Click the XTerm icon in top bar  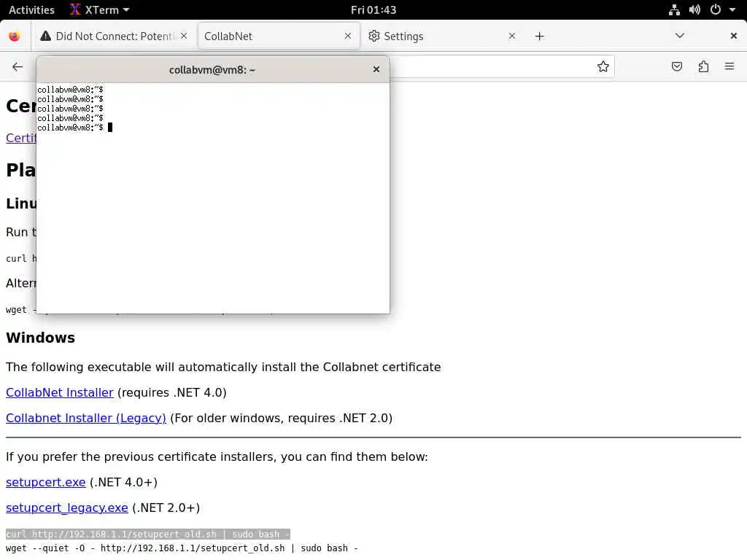point(75,9)
